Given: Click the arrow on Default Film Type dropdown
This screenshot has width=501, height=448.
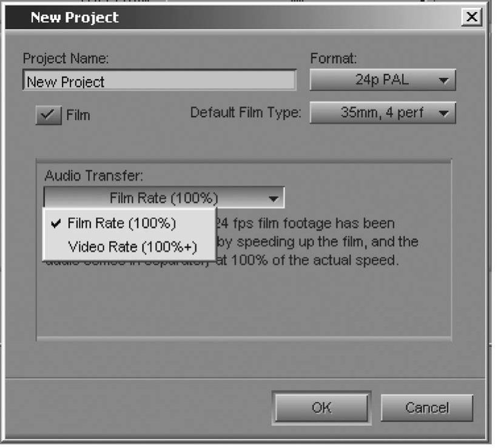Looking at the screenshot, I should (x=443, y=113).
